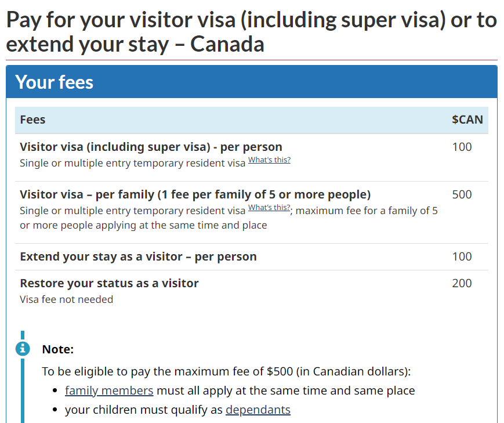Click the 200 fee amount
504x423 pixels.
click(x=462, y=283)
